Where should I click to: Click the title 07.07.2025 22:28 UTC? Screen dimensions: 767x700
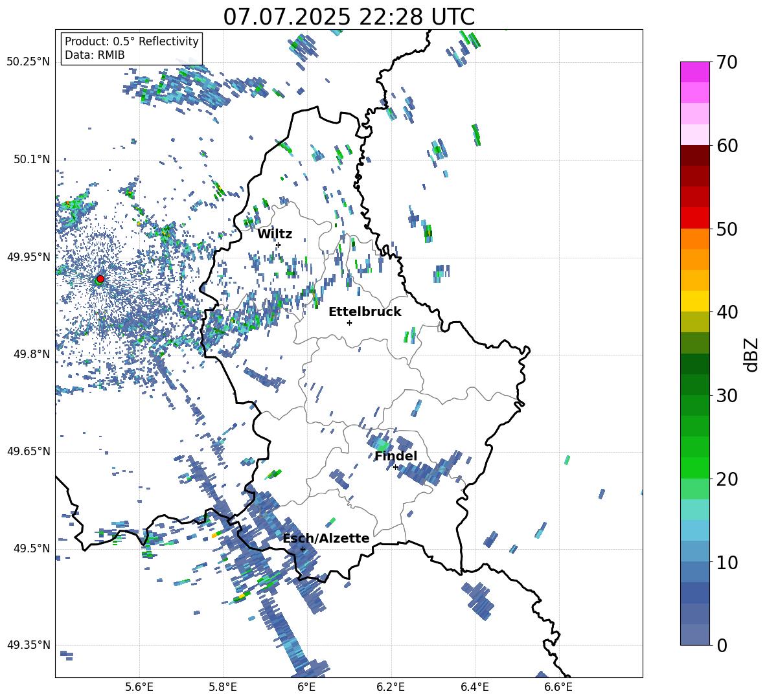pyautogui.click(x=349, y=17)
